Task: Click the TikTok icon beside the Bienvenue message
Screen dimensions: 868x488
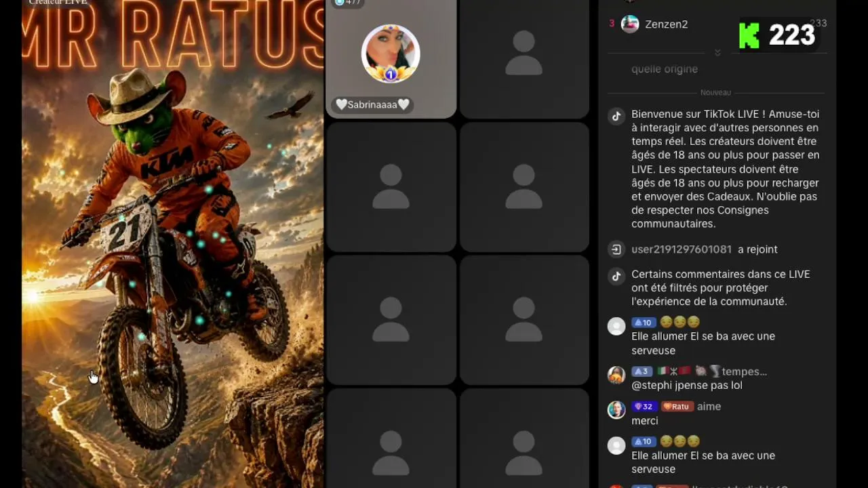Action: 616,116
